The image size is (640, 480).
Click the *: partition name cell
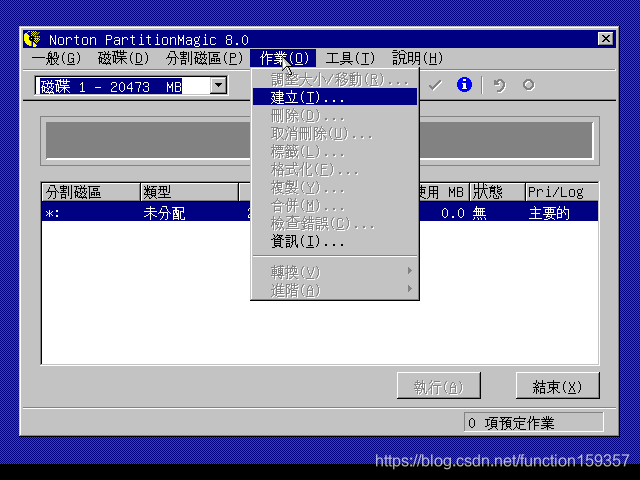(x=52, y=213)
